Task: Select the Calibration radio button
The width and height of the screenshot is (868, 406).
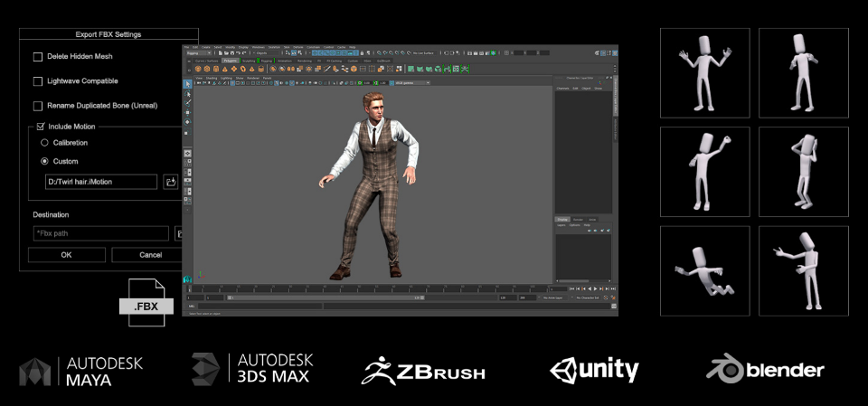Action: coord(45,143)
